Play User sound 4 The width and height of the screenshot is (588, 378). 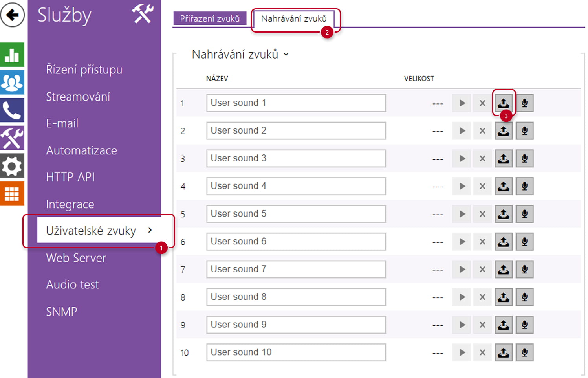pos(462,186)
